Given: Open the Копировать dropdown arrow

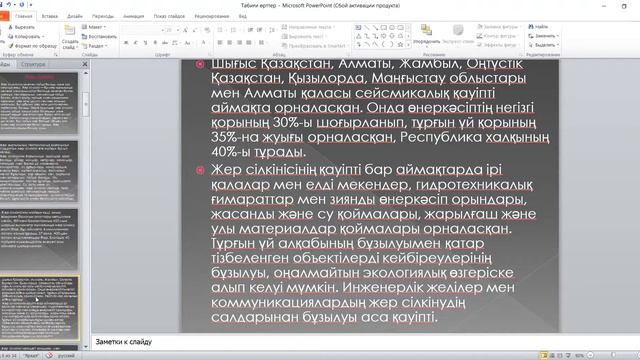Looking at the screenshot, I should 43,37.
